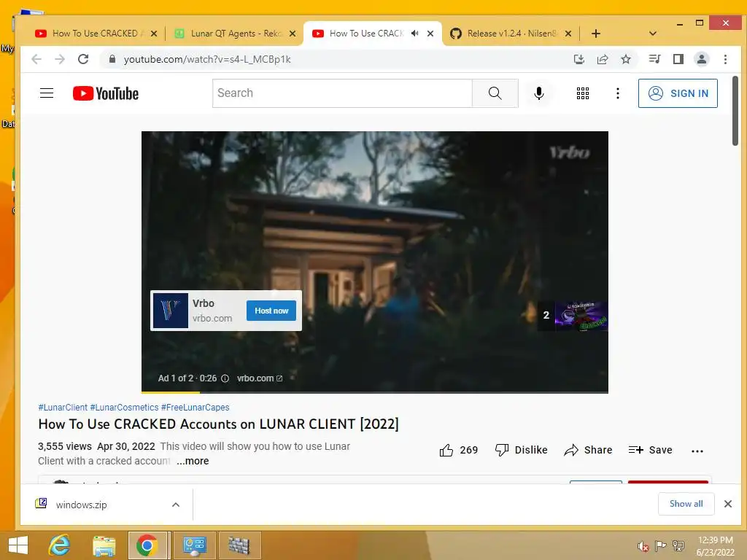
Task: Open windows.zip download item
Action: coord(81,505)
